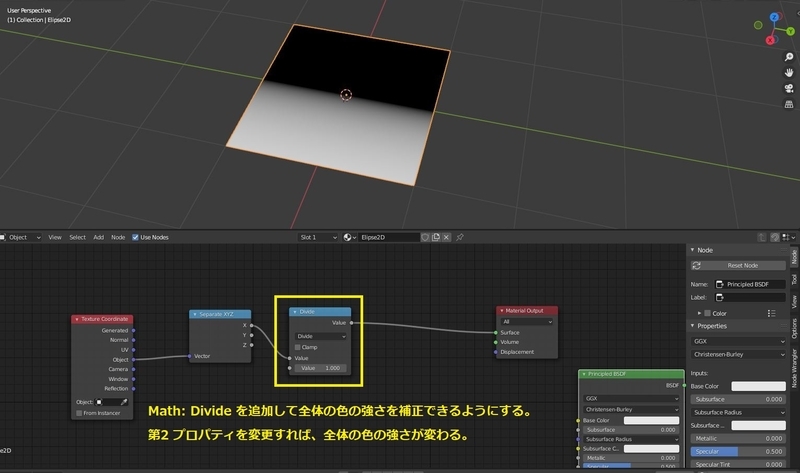Click the Specular slider in sidebar
The image size is (800, 473).
(x=738, y=452)
